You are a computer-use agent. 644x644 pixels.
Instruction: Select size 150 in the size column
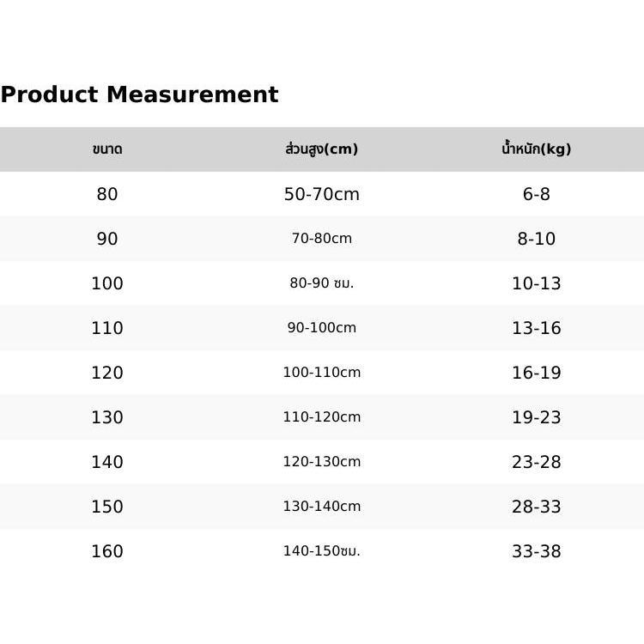point(107,507)
